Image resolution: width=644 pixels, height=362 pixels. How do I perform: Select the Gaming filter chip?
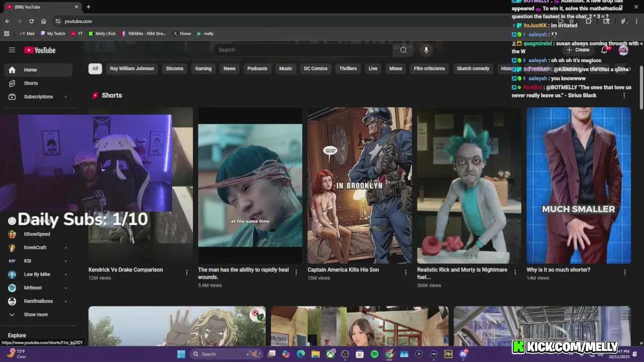point(203,68)
